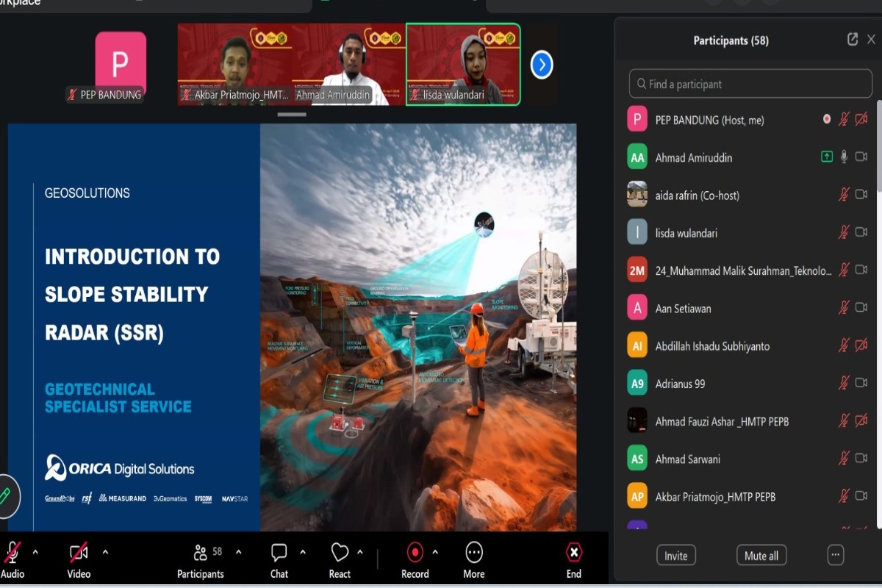882x588 pixels.
Task: Open the Chat panel
Action: [x=279, y=560]
